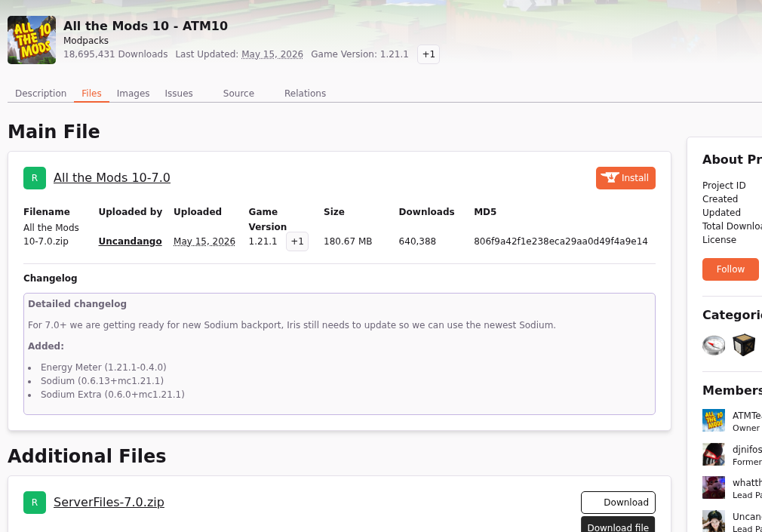Select the MD5 hash value 806f9a42f1e238eca29aa0d49f4a9e14

tap(561, 241)
